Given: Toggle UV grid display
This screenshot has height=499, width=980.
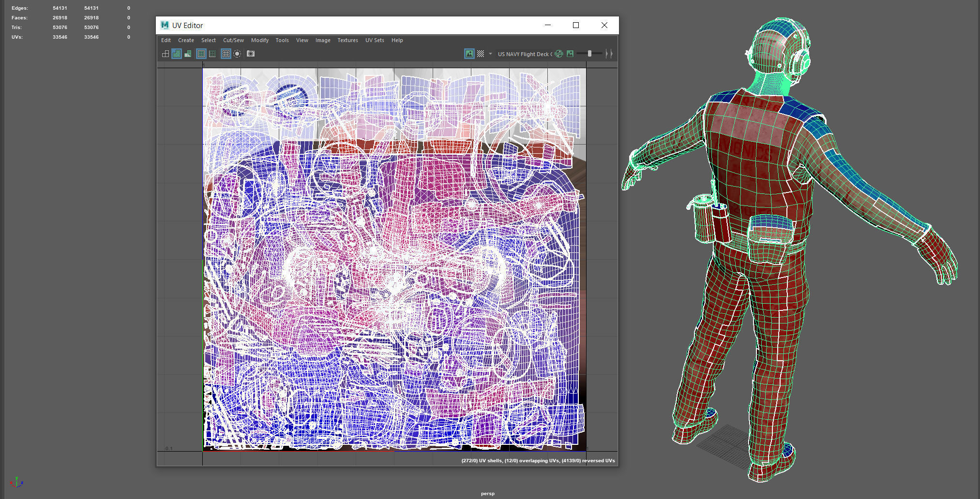Looking at the screenshot, I should [x=226, y=54].
